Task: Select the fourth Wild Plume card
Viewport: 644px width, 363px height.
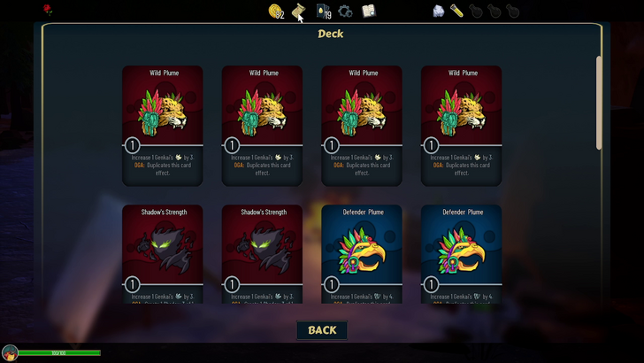Action: pyautogui.click(x=461, y=126)
